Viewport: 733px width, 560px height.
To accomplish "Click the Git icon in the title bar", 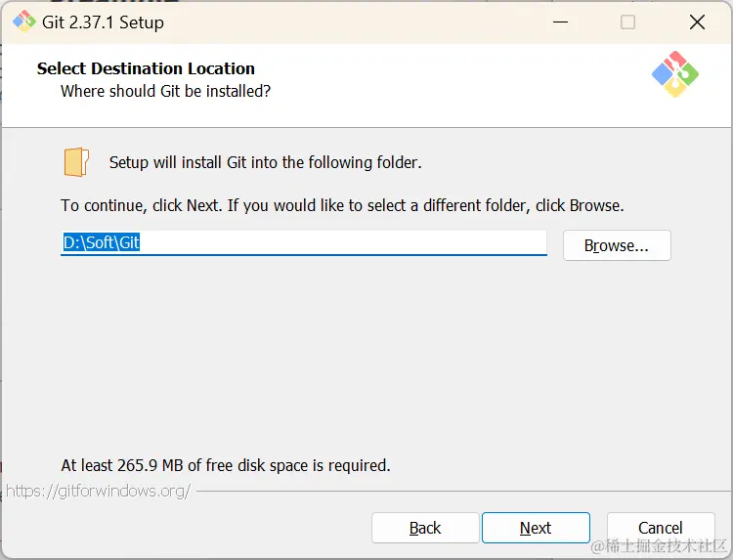I will pyautogui.click(x=23, y=22).
